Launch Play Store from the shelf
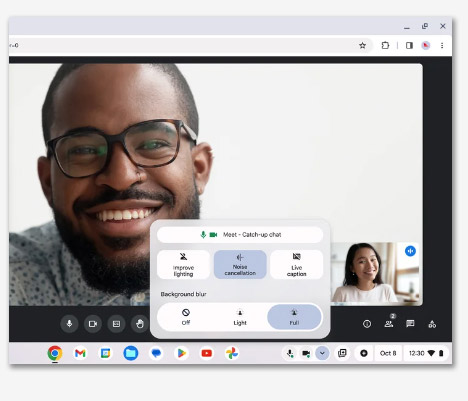The height and width of the screenshot is (401, 468). tap(181, 353)
